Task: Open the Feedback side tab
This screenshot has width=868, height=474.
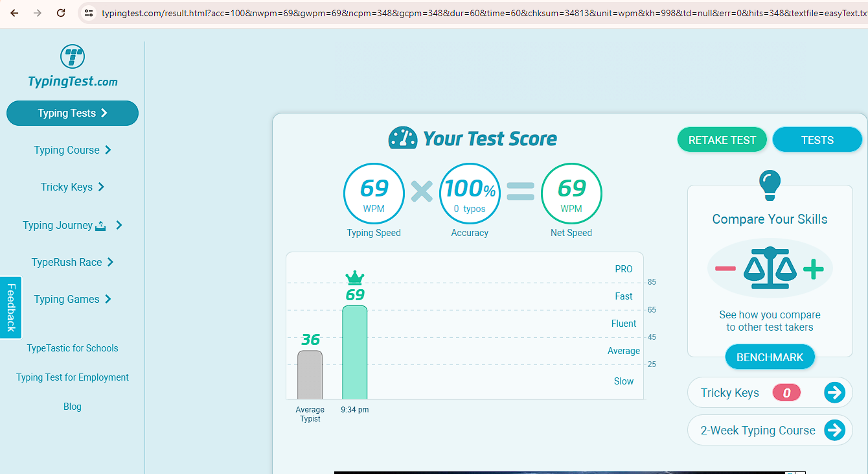Action: pyautogui.click(x=11, y=307)
